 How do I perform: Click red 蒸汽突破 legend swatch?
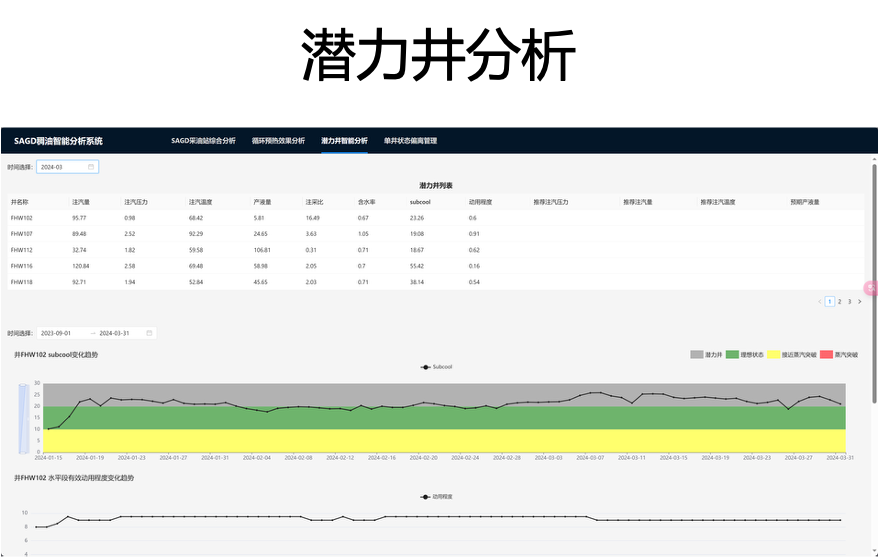[826, 355]
